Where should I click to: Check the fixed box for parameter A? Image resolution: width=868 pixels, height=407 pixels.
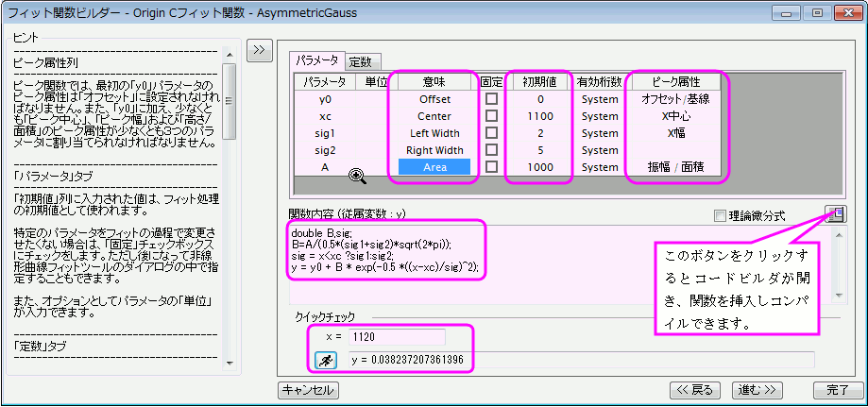tap(491, 167)
